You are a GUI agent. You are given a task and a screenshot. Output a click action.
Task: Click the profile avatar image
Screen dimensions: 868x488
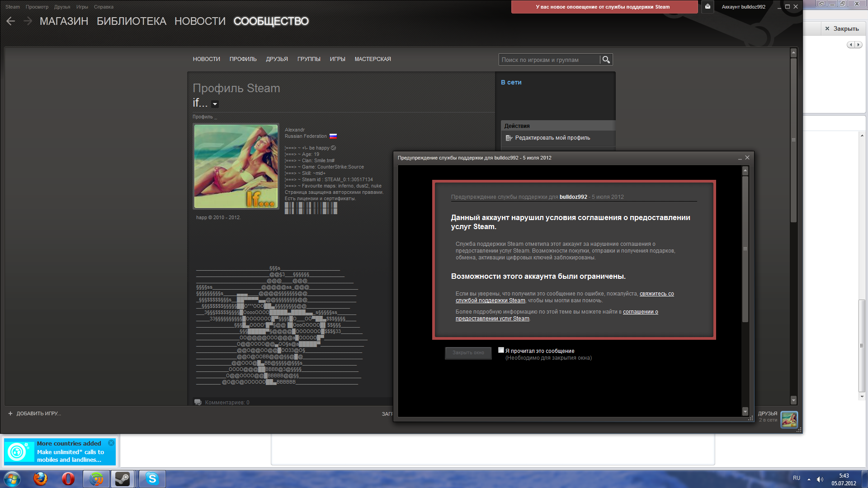tap(236, 166)
